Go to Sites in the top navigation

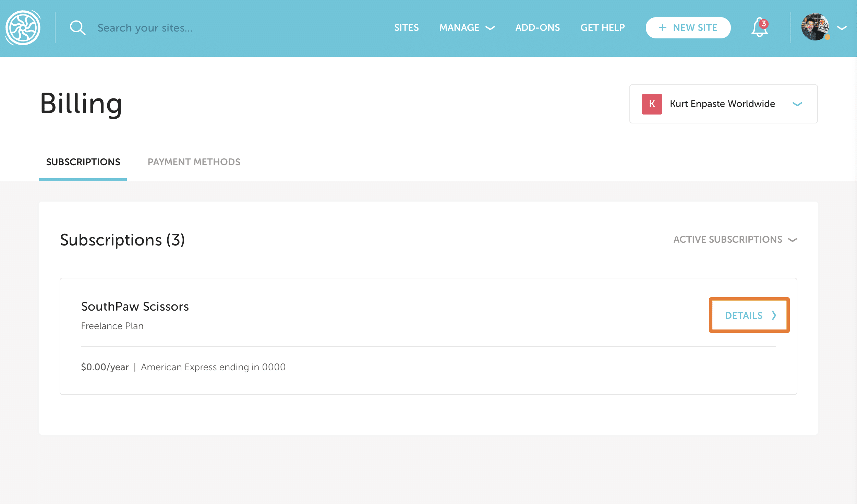tap(406, 28)
